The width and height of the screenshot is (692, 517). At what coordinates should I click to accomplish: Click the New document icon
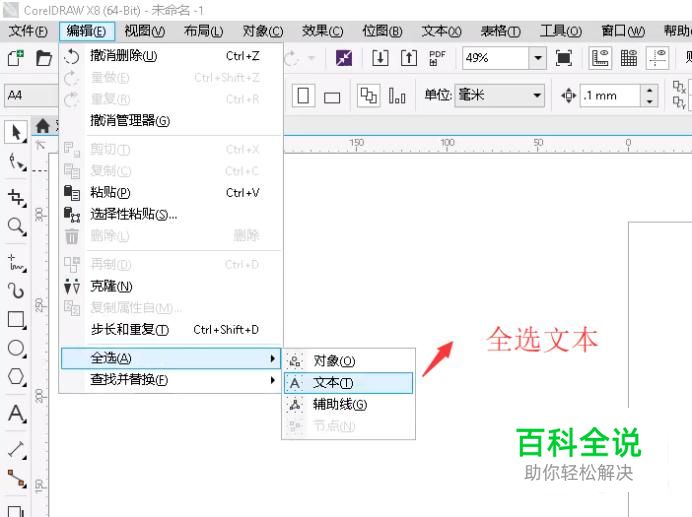tap(15, 58)
